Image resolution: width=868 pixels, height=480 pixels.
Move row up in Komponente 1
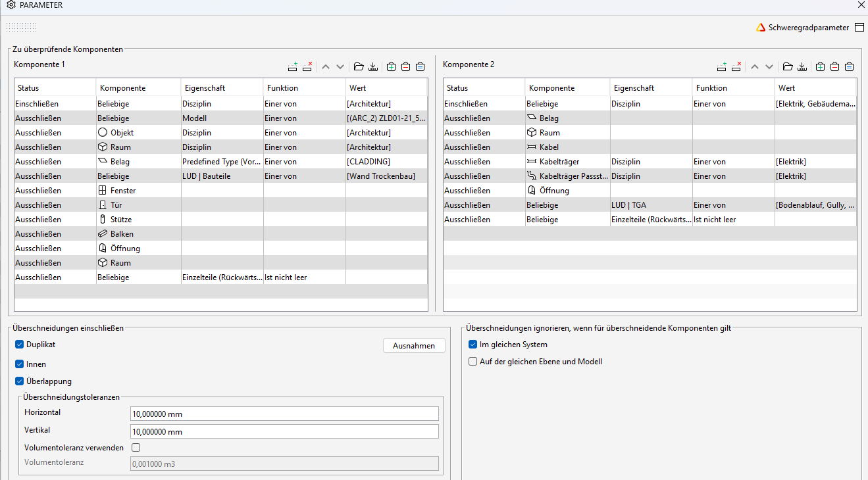(x=325, y=66)
